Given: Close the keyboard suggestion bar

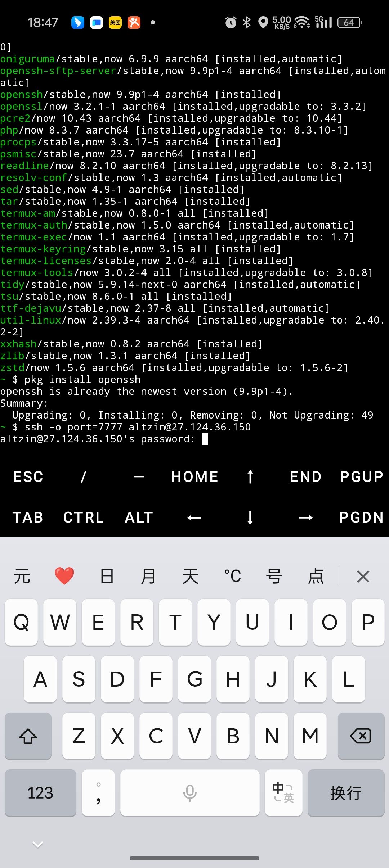Looking at the screenshot, I should tap(363, 576).
